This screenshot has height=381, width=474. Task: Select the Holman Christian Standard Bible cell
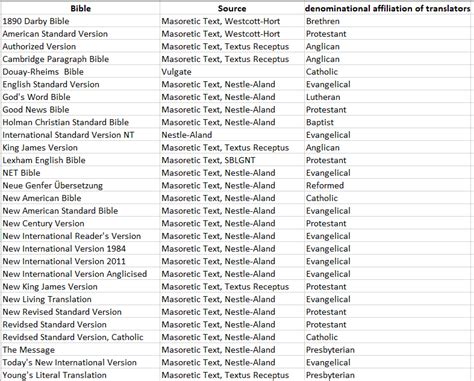click(x=80, y=122)
